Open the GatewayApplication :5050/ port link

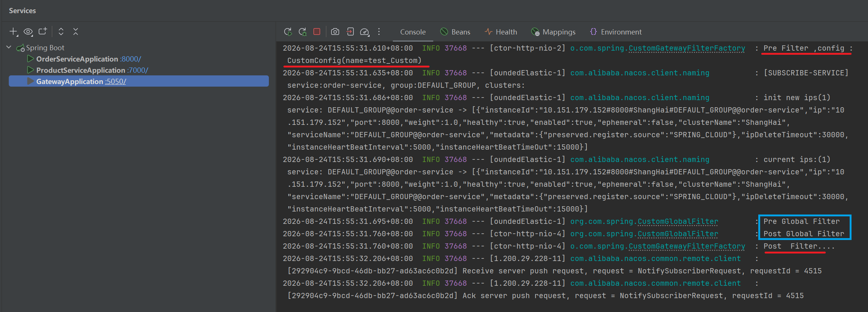[115, 81]
